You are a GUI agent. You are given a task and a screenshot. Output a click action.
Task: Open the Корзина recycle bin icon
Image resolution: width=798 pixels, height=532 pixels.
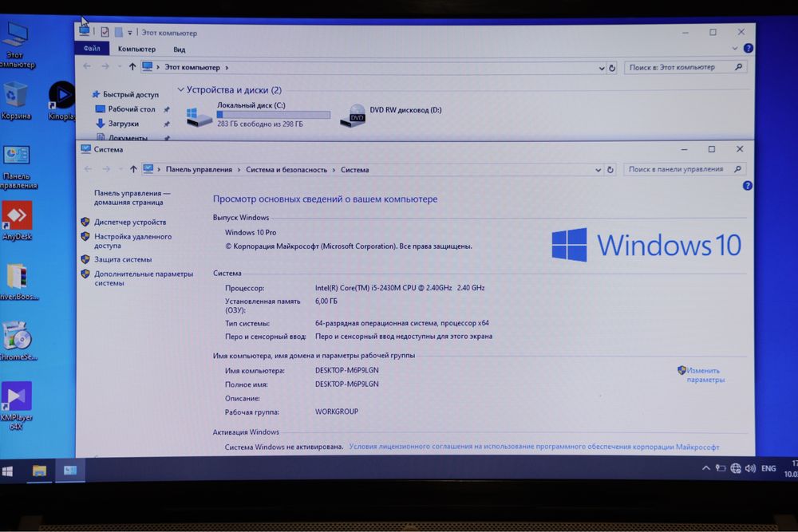(x=15, y=102)
